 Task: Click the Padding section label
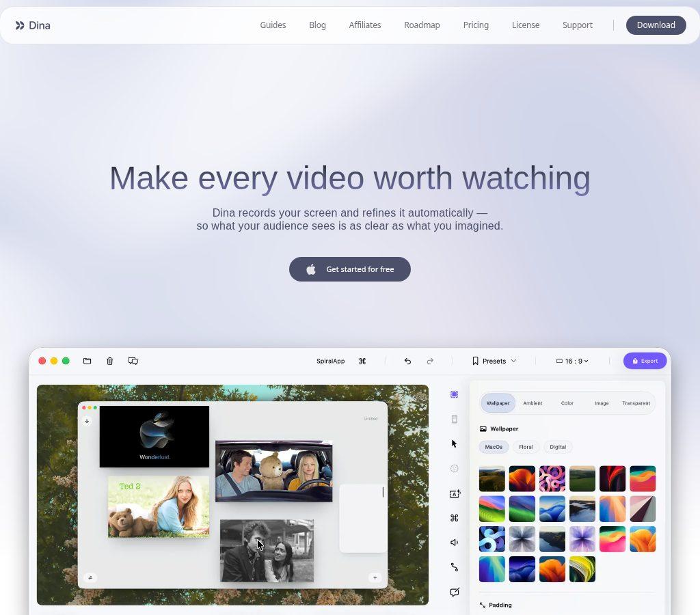pyautogui.click(x=500, y=605)
